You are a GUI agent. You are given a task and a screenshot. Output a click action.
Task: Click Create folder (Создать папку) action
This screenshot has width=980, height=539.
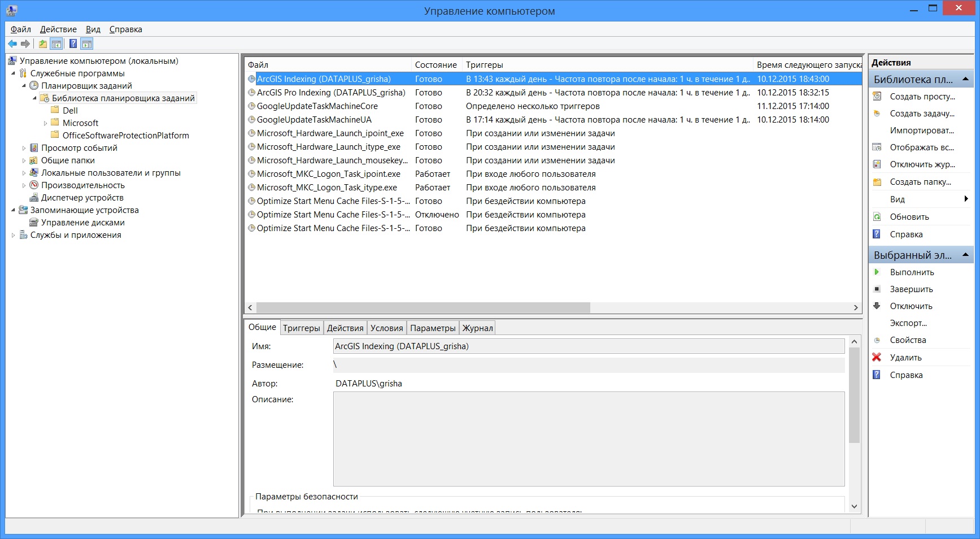click(x=920, y=182)
